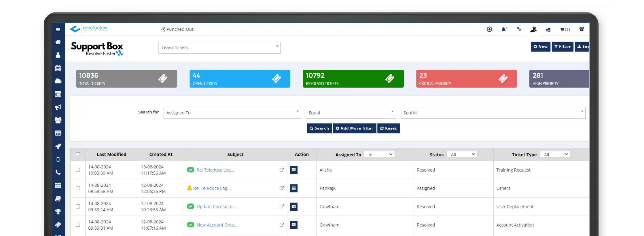Open the user profile sidebar icon
Screen dimensions: 644x236
[58, 55]
